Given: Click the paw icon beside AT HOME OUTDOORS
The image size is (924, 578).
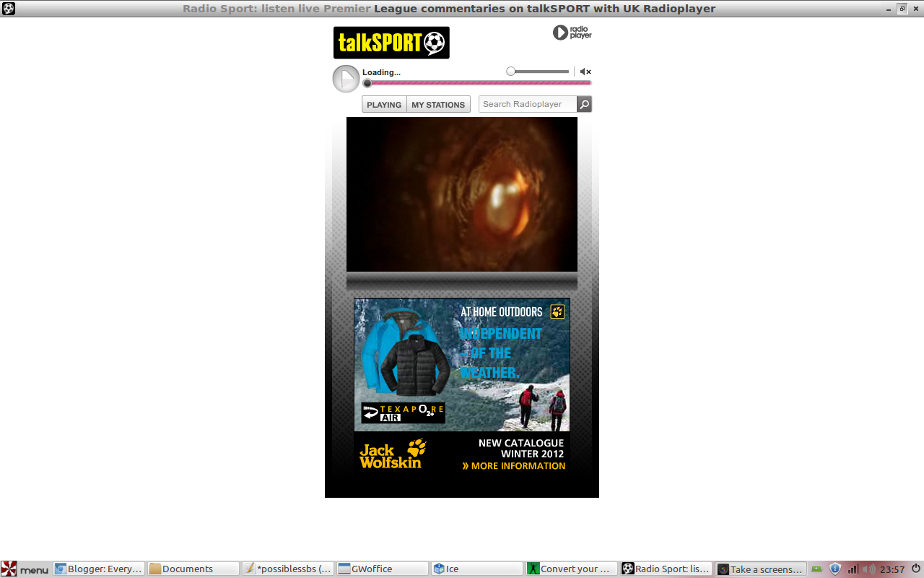Looking at the screenshot, I should (x=557, y=311).
